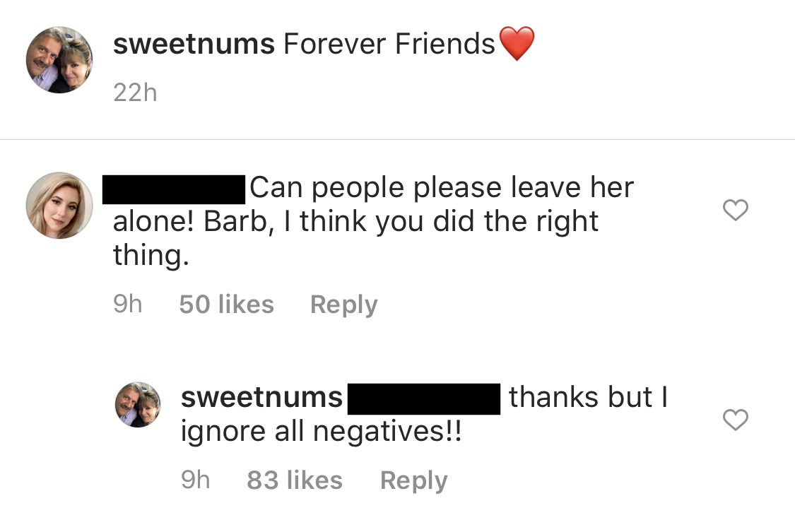Open the blonde commenter's profile picture

[x=59, y=205]
